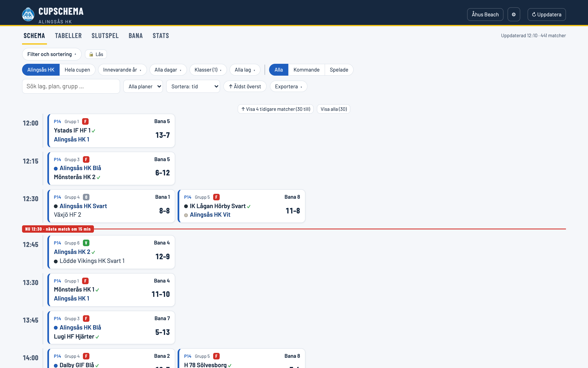Viewport: 588px width, 368px height.
Task: Click the F badge on 12:30 Grupp 5 match
Action: click(216, 197)
